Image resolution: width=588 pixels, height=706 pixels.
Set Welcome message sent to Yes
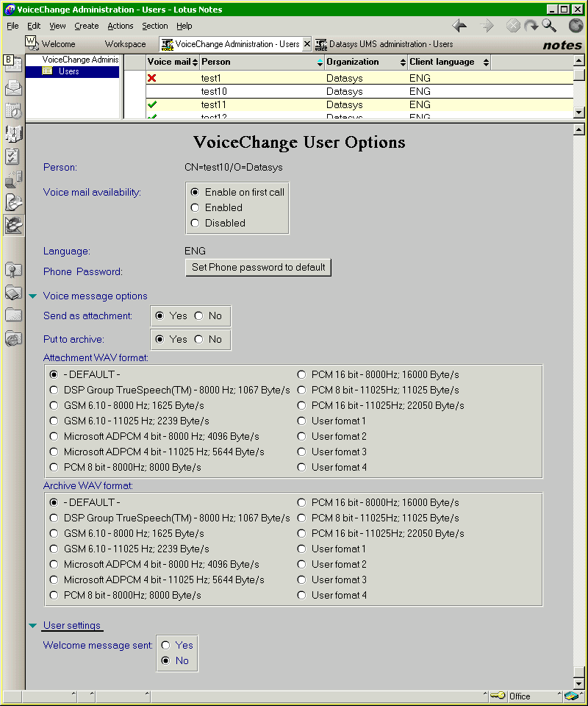coord(165,645)
